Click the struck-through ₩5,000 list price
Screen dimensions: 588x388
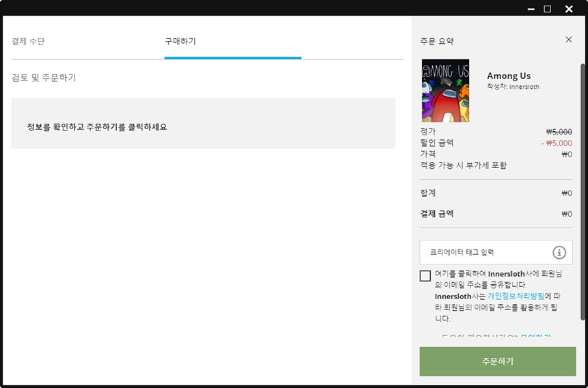(x=559, y=132)
